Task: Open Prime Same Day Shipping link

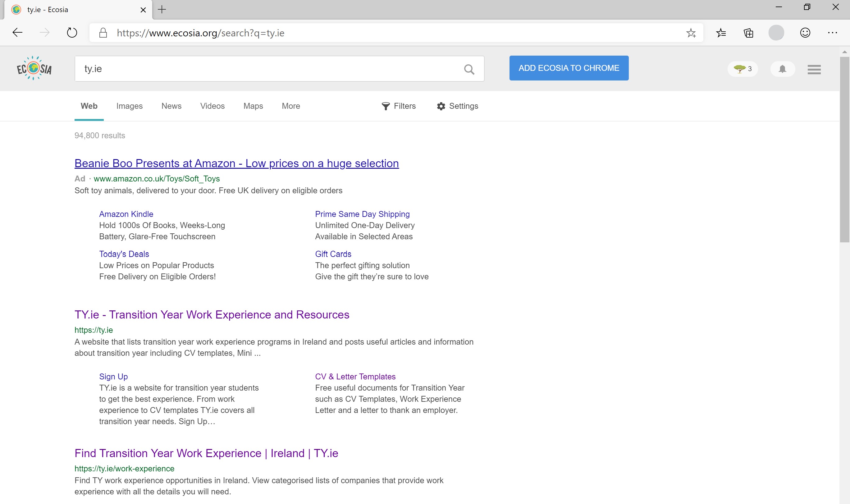Action: click(362, 214)
